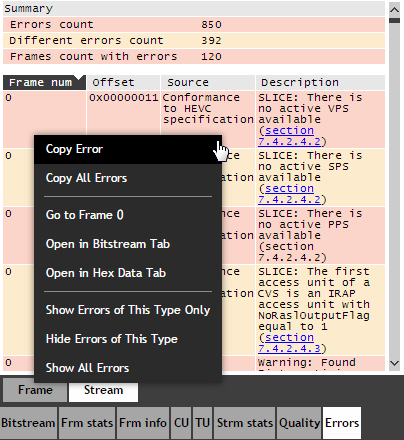This screenshot has height=440, width=404.
Task: Open the Frm info tab
Action: point(143,423)
